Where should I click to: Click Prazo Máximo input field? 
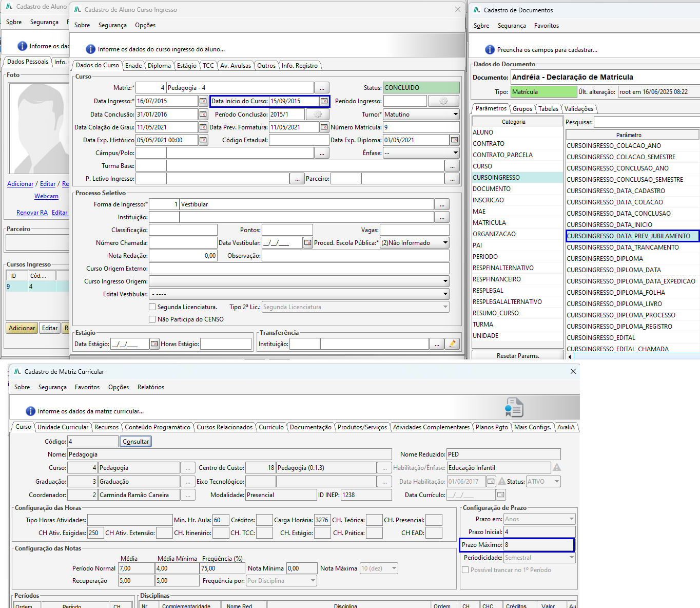[x=539, y=545]
